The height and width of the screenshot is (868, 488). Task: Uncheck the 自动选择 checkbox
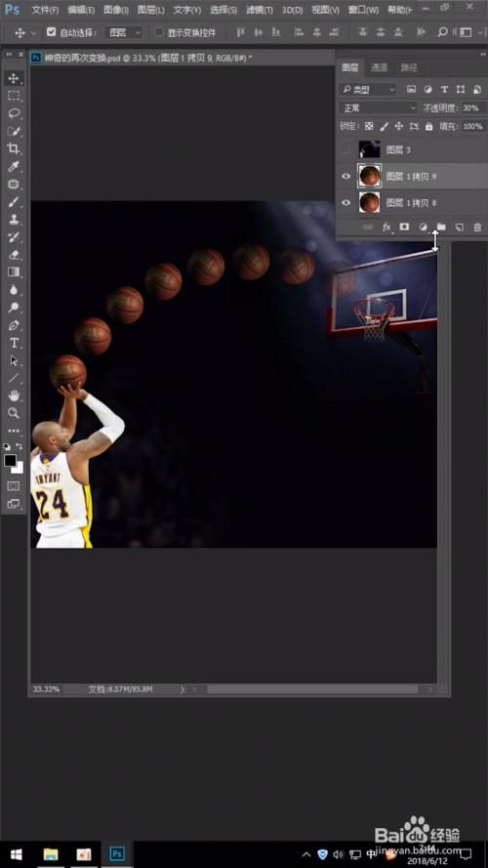tap(52, 32)
